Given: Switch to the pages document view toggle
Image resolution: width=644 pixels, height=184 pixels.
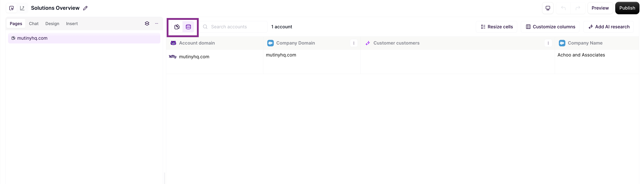Looking at the screenshot, I should (x=177, y=27).
